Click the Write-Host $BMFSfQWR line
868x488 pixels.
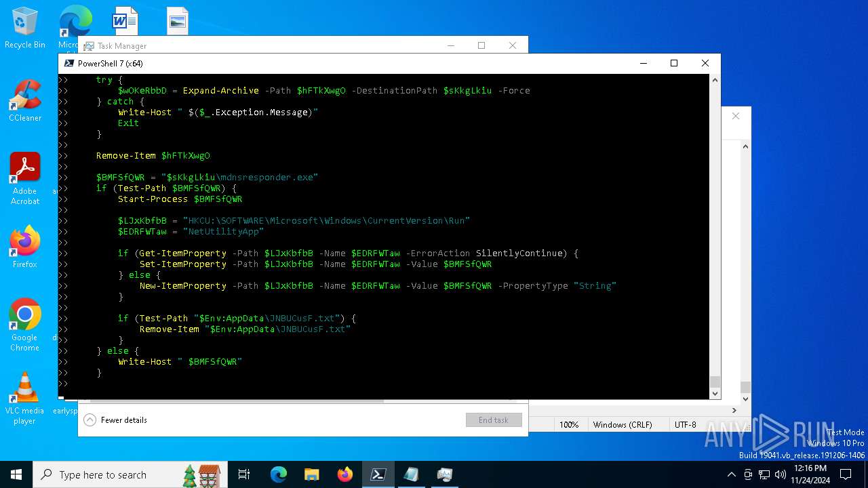pyautogui.click(x=180, y=362)
